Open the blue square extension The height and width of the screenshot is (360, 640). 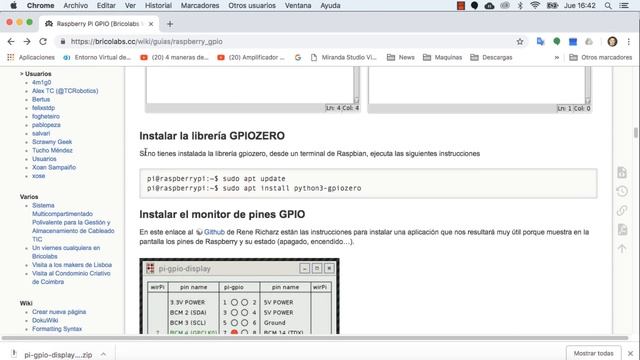point(573,42)
